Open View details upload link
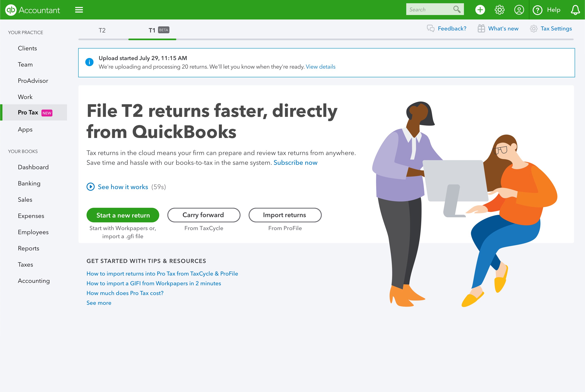Image resolution: width=585 pixels, height=392 pixels. pos(321,67)
